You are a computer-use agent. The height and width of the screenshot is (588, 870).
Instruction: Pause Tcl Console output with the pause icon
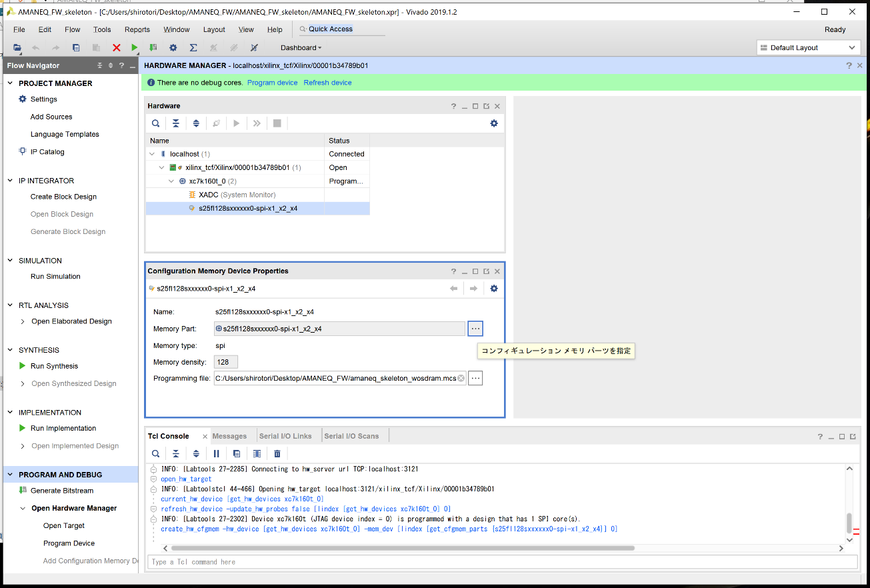(217, 454)
